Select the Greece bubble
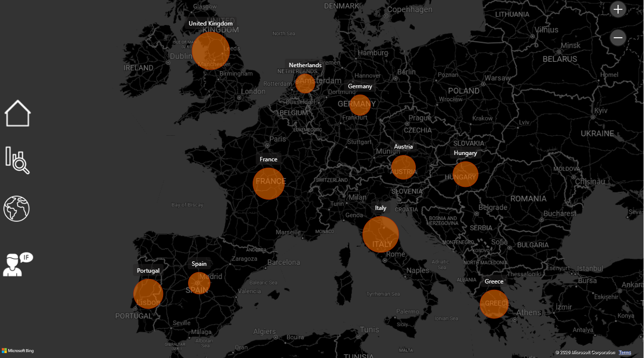This screenshot has width=644, height=358. [x=494, y=304]
